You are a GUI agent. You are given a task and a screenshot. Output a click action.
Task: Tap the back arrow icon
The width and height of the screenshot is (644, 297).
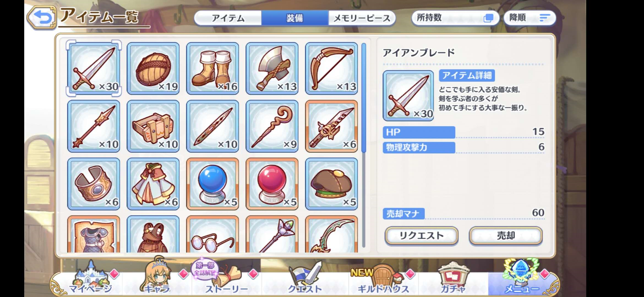point(42,18)
